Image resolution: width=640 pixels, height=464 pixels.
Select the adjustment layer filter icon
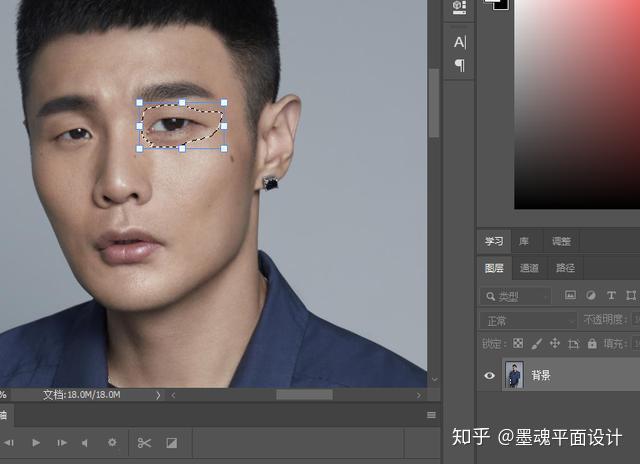pos(591,295)
